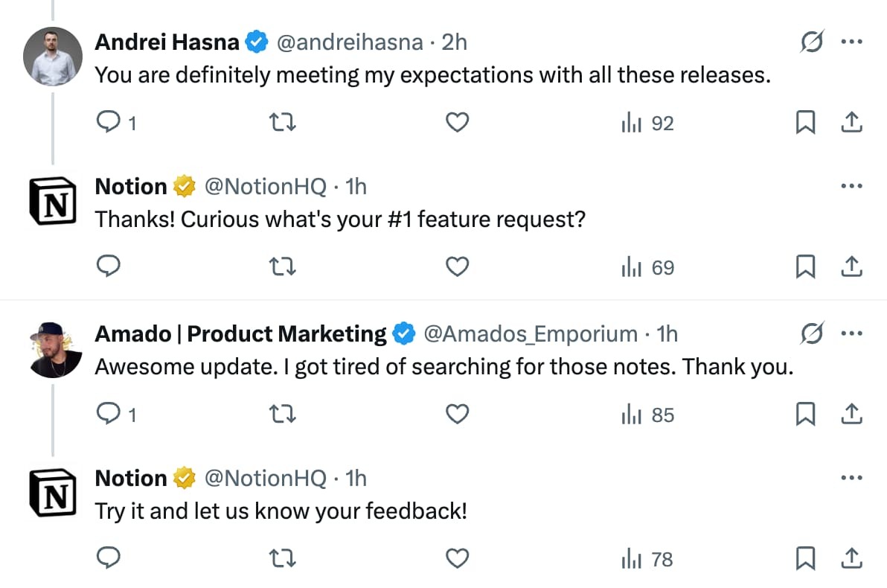Click the 2h timestamp on Andrei's tweet

click(455, 42)
